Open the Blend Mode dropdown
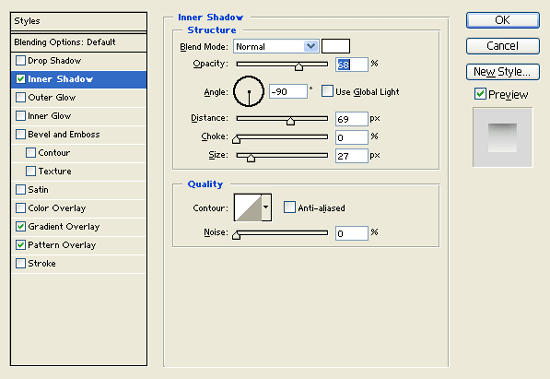 click(276, 46)
